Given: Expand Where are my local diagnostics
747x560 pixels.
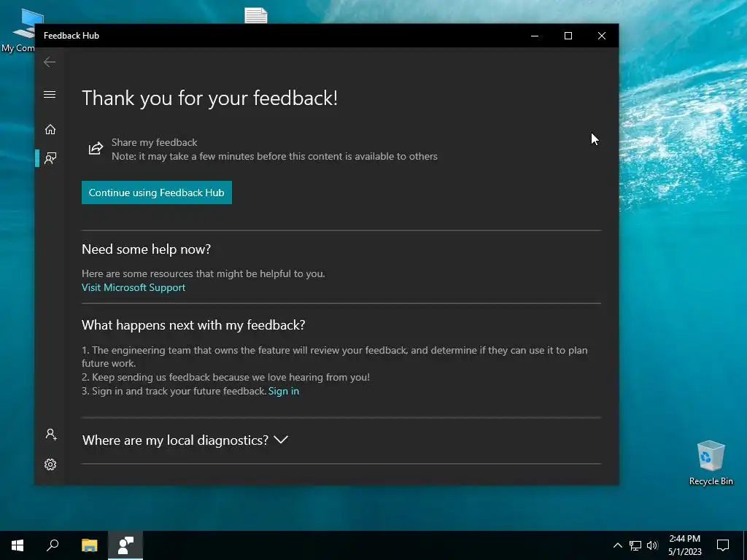Looking at the screenshot, I should tap(185, 440).
